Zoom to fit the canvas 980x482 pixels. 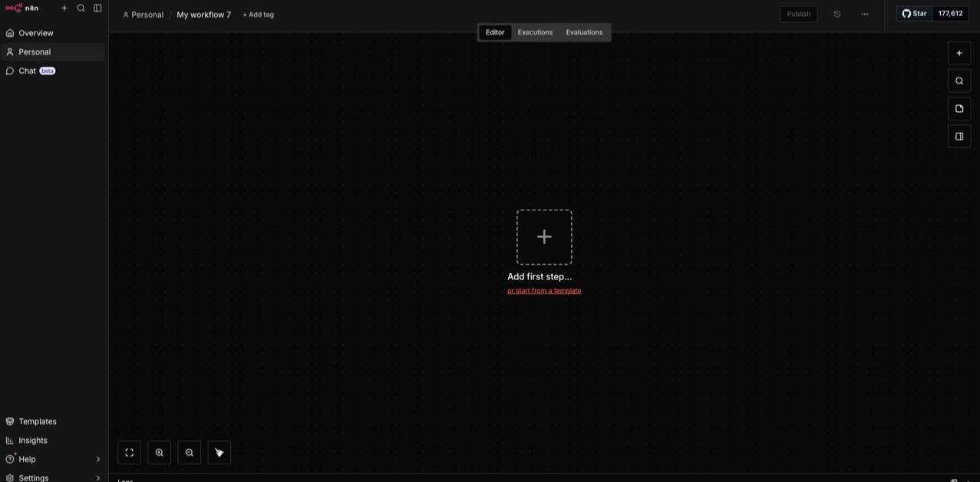(129, 452)
